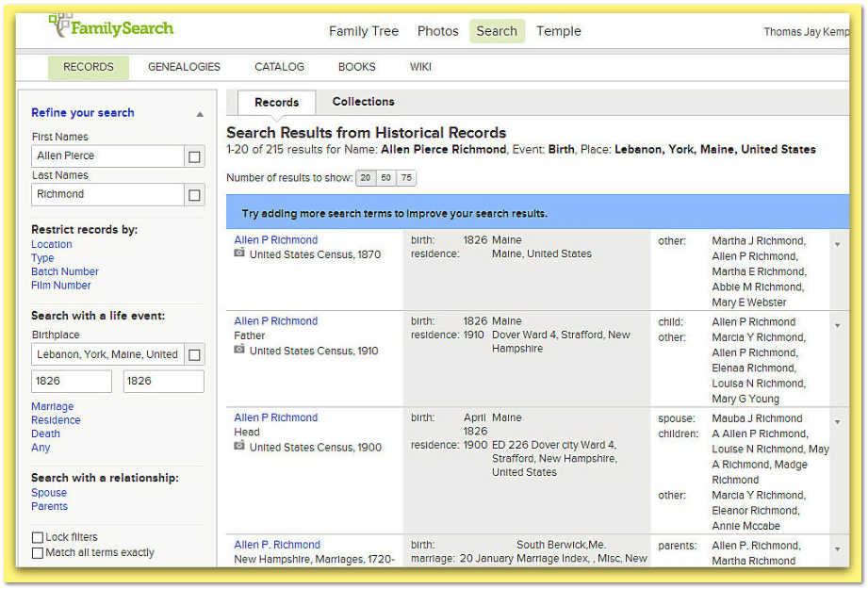Click 'Annie Mccabe' in other persons
Viewport: 868px width, 589px height.
[x=745, y=526]
